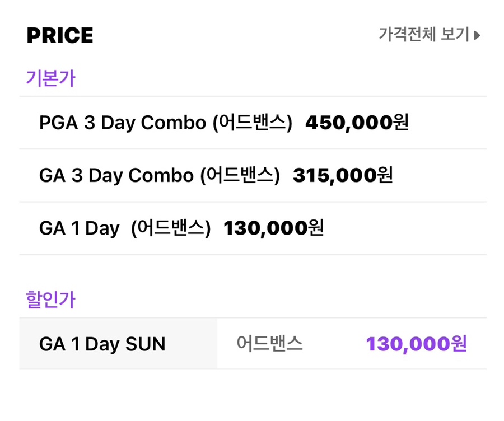Screen dimensions: 504x421
Task: Pick the GA 1 Day ticket under 기본가
Action: tap(80, 228)
